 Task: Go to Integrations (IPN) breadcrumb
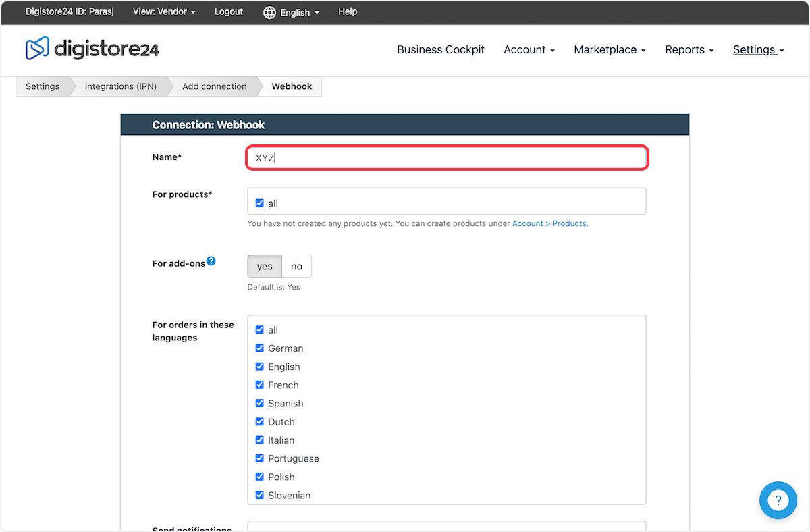click(x=121, y=86)
